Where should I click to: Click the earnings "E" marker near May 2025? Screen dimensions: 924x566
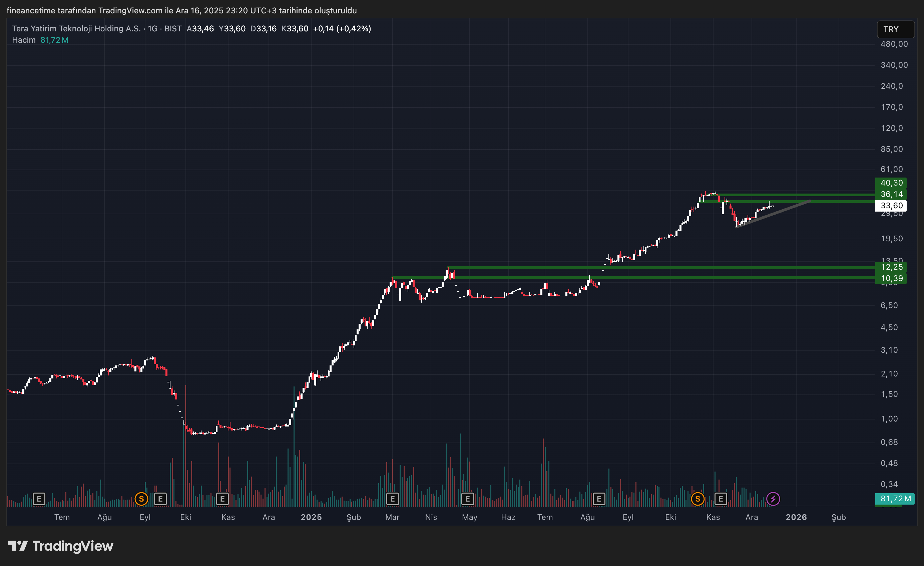point(467,499)
